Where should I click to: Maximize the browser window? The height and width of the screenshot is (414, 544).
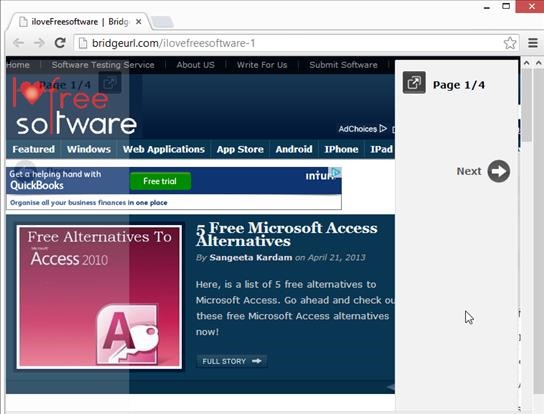coord(506,6)
